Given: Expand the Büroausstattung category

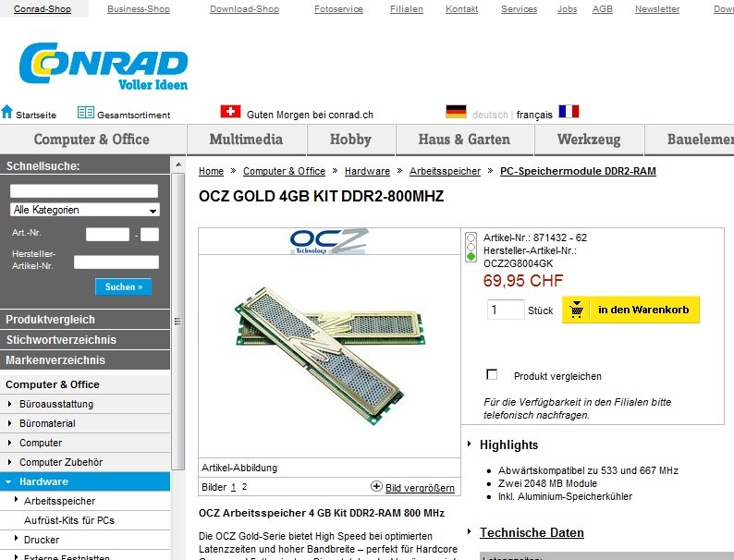Looking at the screenshot, I should tap(9, 403).
